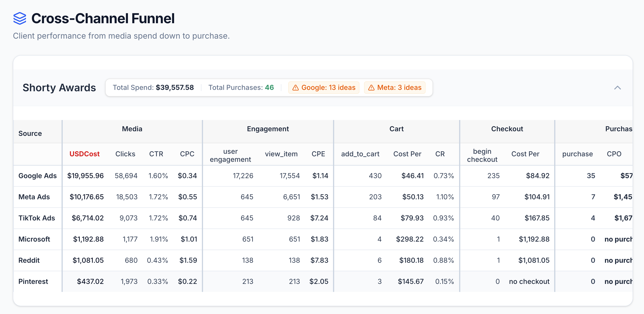This screenshot has width=644, height=314.
Task: Click the Engagement column group header
Action: pyautogui.click(x=268, y=129)
